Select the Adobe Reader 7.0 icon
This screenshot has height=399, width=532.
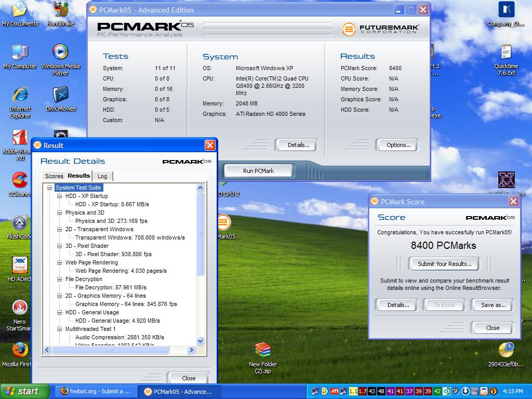17,145
